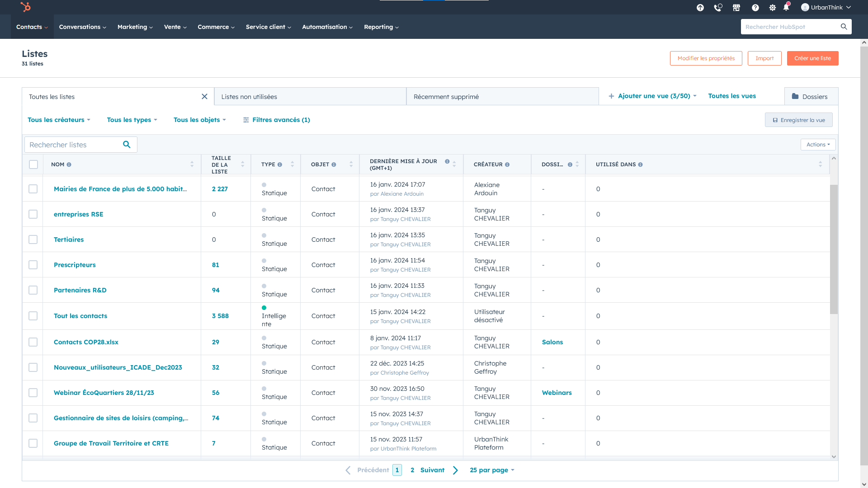Open the Tous les types dropdown

[x=132, y=120]
